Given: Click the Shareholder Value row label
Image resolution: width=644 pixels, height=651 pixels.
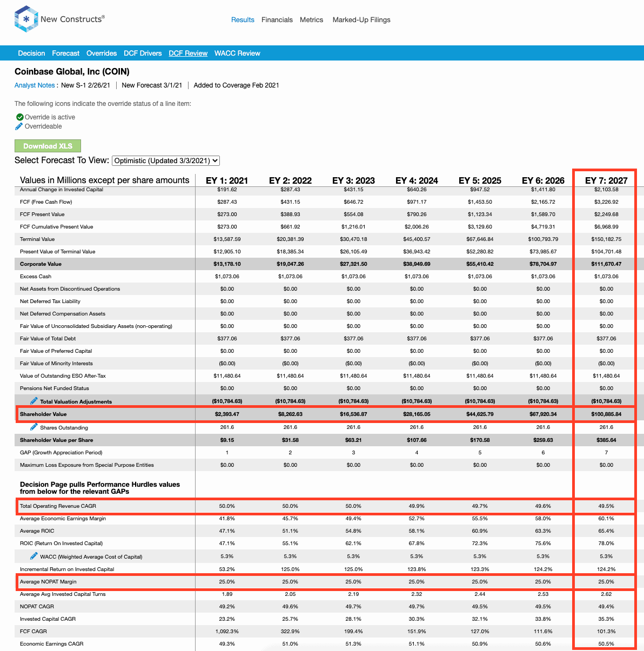Looking at the screenshot, I should click(43, 414).
